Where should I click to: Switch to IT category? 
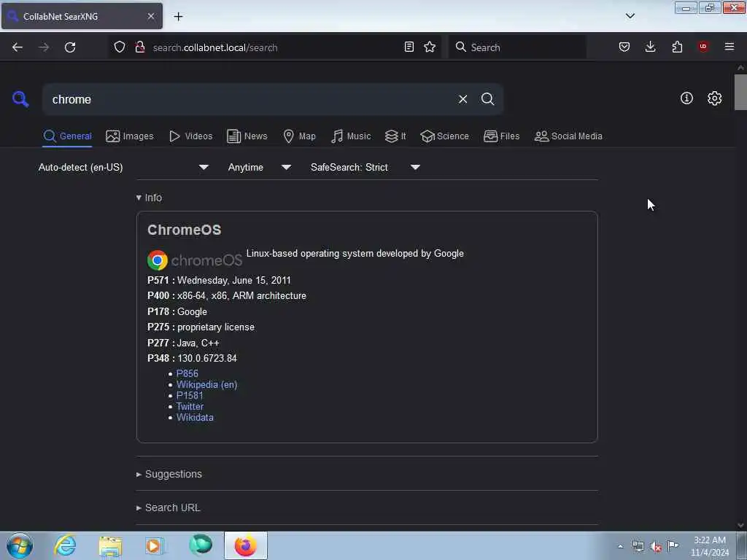(395, 136)
